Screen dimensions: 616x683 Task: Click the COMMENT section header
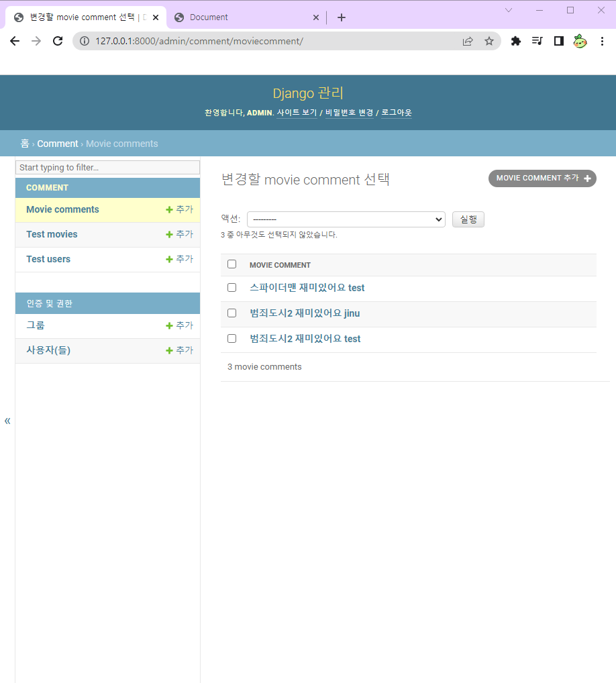[x=47, y=188]
